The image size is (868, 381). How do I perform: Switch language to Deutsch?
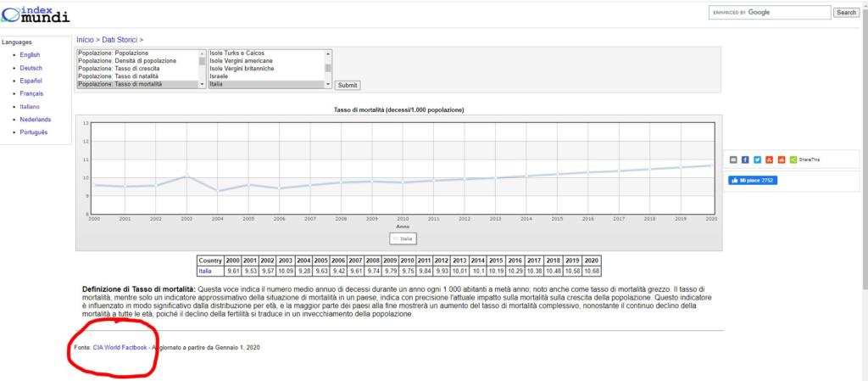pos(31,68)
